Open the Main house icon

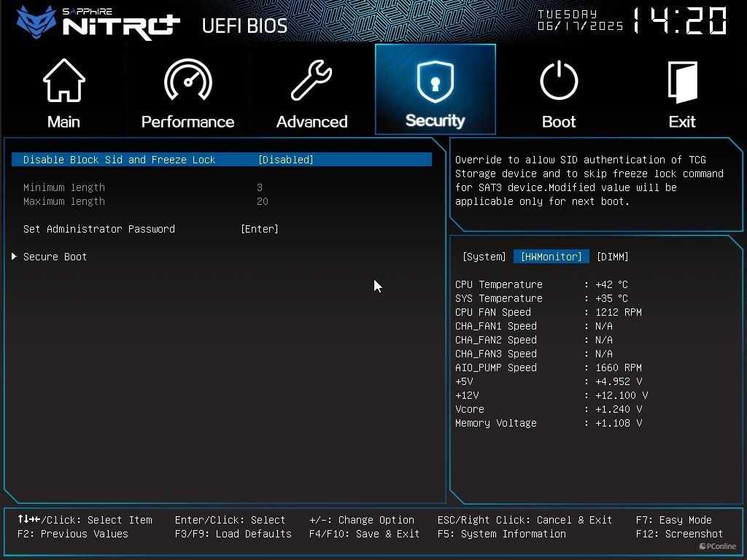tap(64, 80)
